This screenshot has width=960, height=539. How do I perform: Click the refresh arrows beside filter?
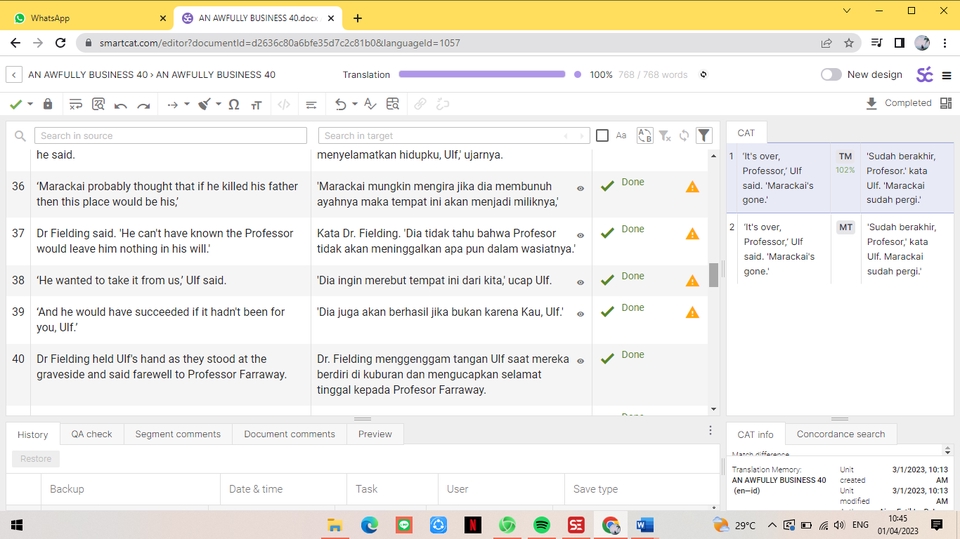point(684,135)
